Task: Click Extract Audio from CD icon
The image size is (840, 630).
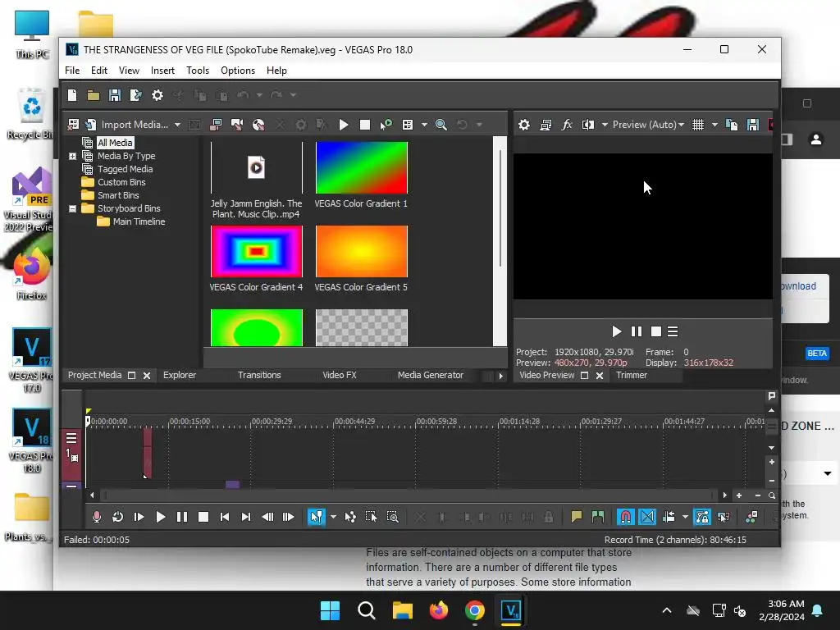Action: (x=237, y=125)
